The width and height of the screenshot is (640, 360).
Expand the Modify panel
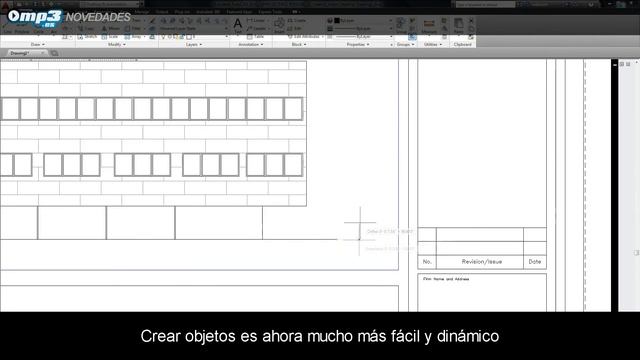(117, 44)
